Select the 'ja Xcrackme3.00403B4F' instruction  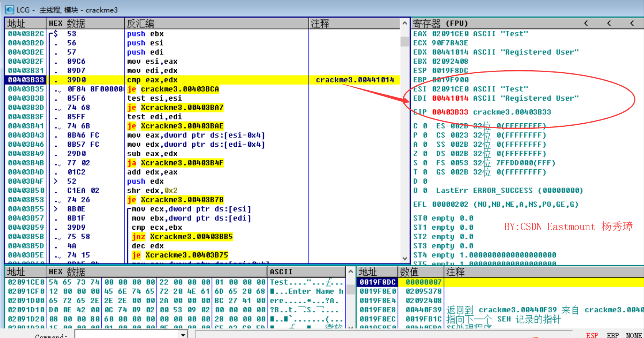point(175,163)
